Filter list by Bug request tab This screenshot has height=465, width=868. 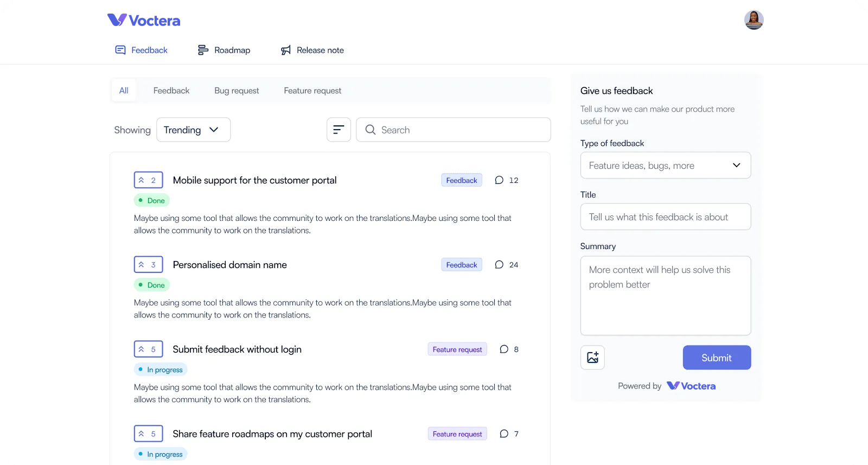pos(237,91)
